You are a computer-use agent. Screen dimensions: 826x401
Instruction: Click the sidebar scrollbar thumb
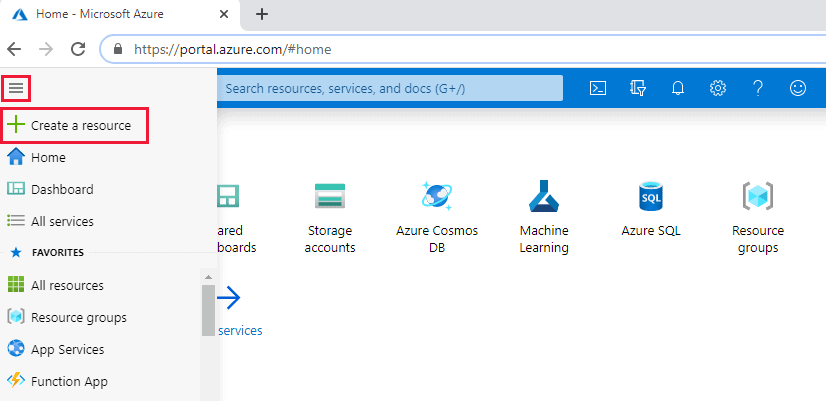[208, 310]
